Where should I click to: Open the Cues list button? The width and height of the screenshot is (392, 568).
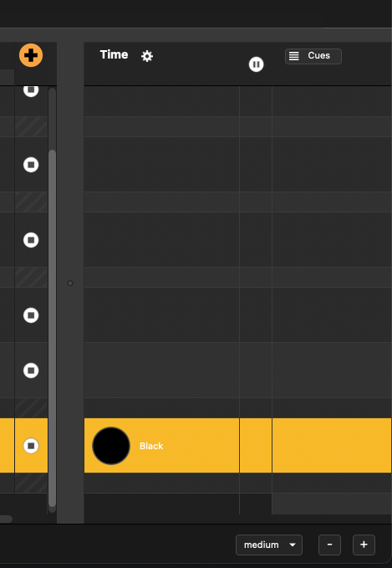click(313, 56)
